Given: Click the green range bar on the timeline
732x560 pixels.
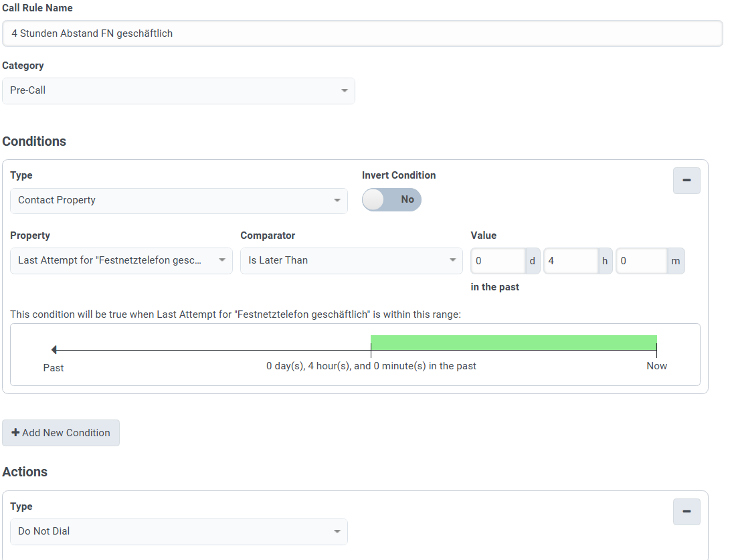Looking at the screenshot, I should pos(513,343).
